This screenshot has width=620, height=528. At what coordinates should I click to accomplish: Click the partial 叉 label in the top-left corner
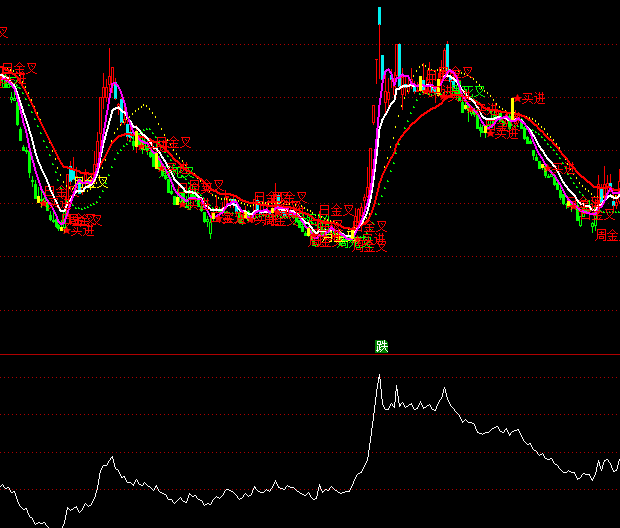click(3, 33)
